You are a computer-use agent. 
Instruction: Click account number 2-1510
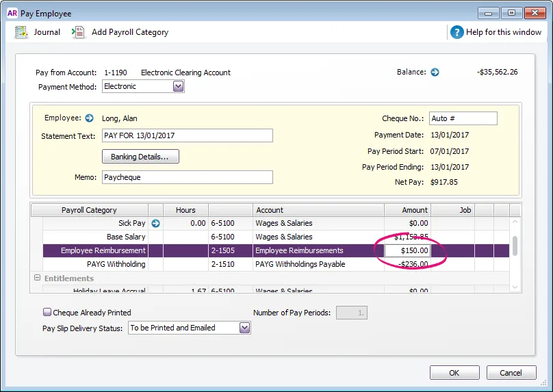click(x=222, y=264)
